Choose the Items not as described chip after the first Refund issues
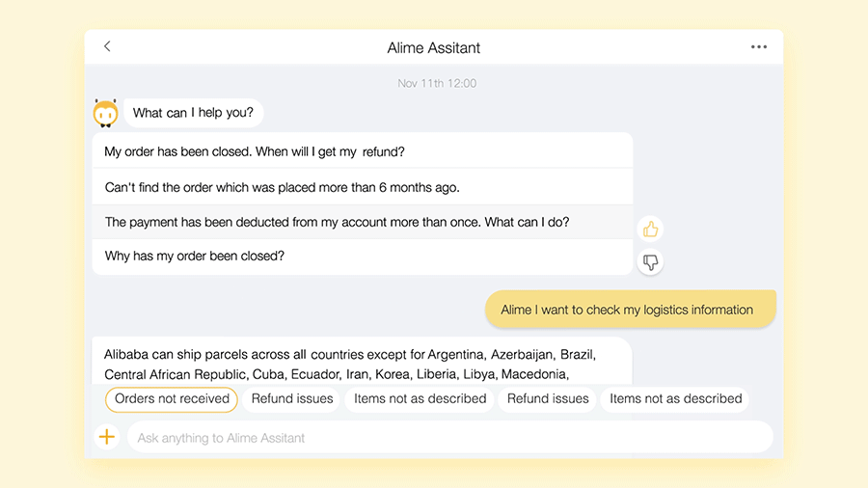The width and height of the screenshot is (868, 488). 420,398
